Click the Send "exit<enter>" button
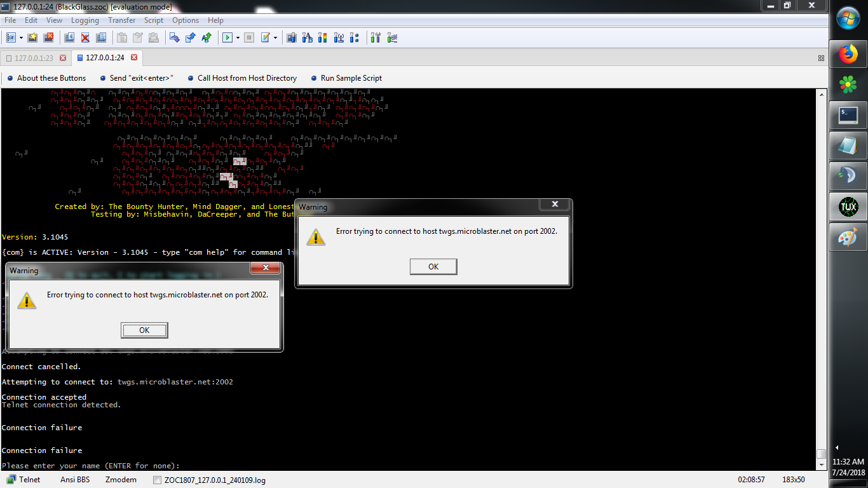868x488 pixels. tap(135, 78)
